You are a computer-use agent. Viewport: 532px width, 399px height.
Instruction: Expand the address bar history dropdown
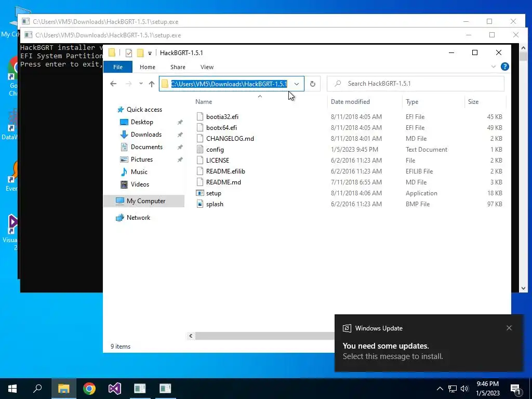click(x=297, y=84)
